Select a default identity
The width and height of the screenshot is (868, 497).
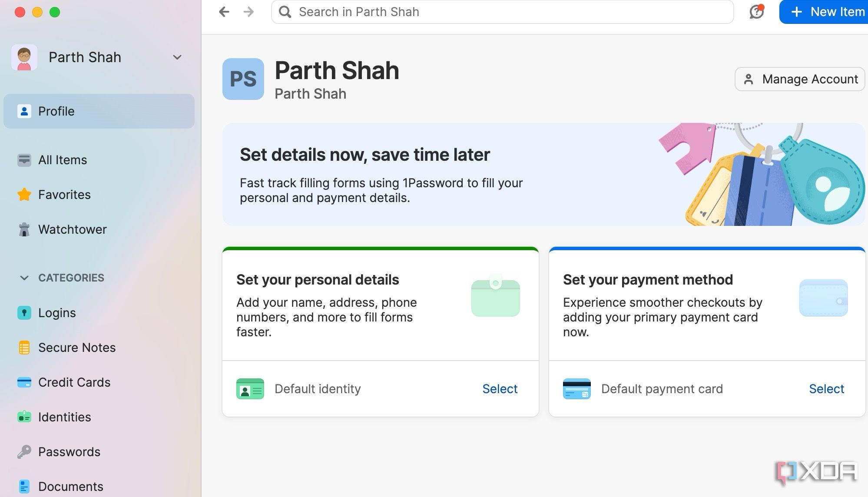click(500, 389)
